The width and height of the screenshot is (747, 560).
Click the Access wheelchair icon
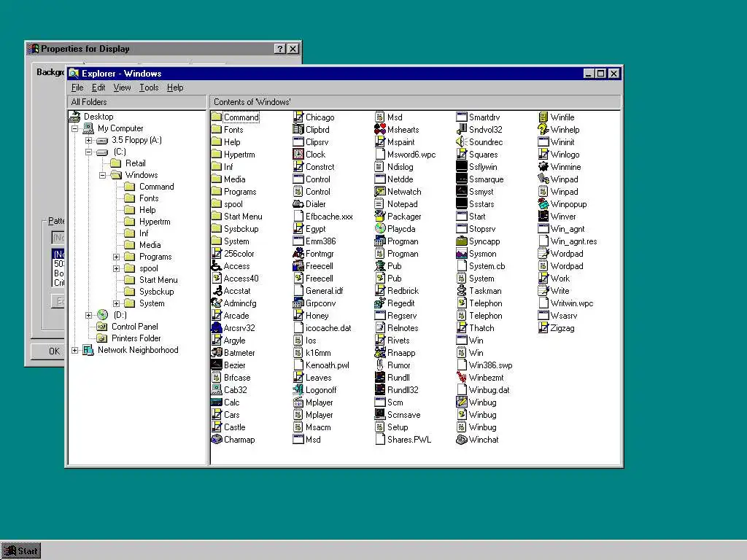pos(216,265)
